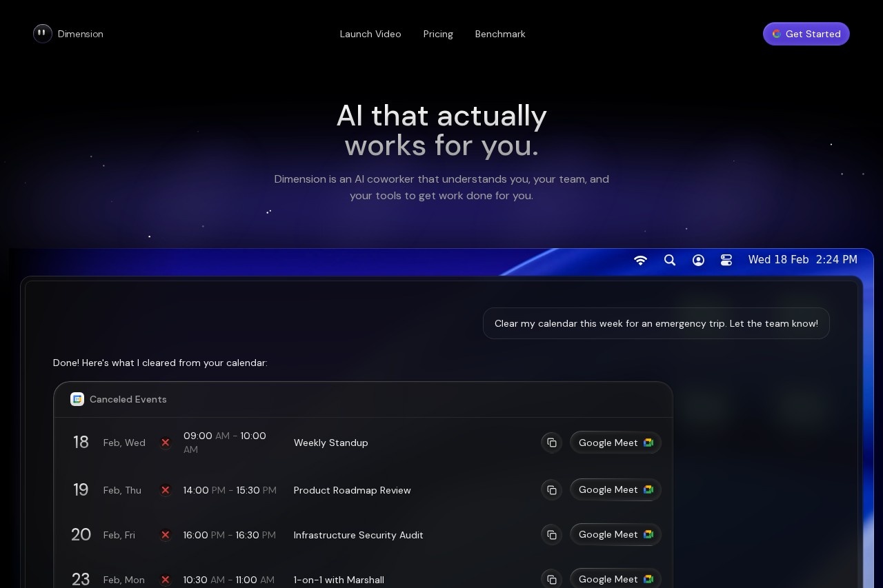Copy the Infrastructure Security Audit link
The height and width of the screenshot is (588, 883).
click(551, 535)
